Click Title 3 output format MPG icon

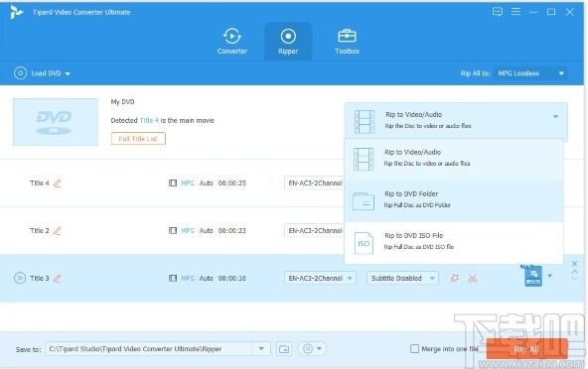point(533,276)
